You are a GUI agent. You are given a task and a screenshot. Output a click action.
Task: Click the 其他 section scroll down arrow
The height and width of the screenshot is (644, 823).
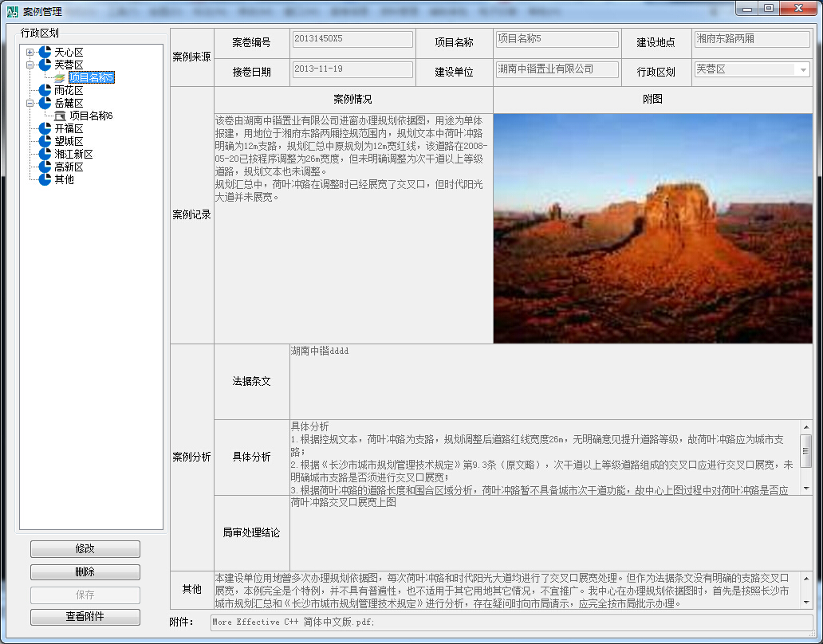[805, 603]
